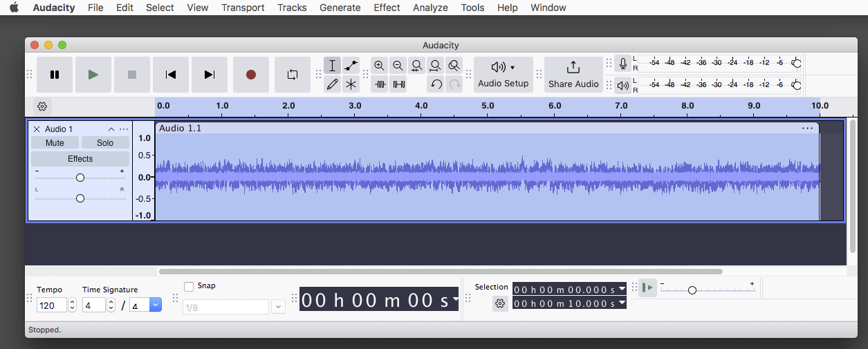Collapse the Audio 1 track

111,129
